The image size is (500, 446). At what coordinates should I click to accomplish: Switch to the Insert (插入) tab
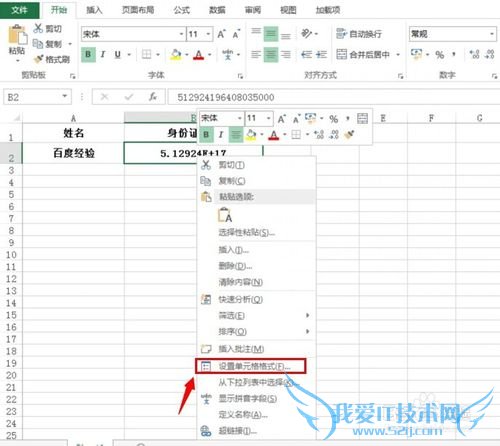[x=94, y=10]
